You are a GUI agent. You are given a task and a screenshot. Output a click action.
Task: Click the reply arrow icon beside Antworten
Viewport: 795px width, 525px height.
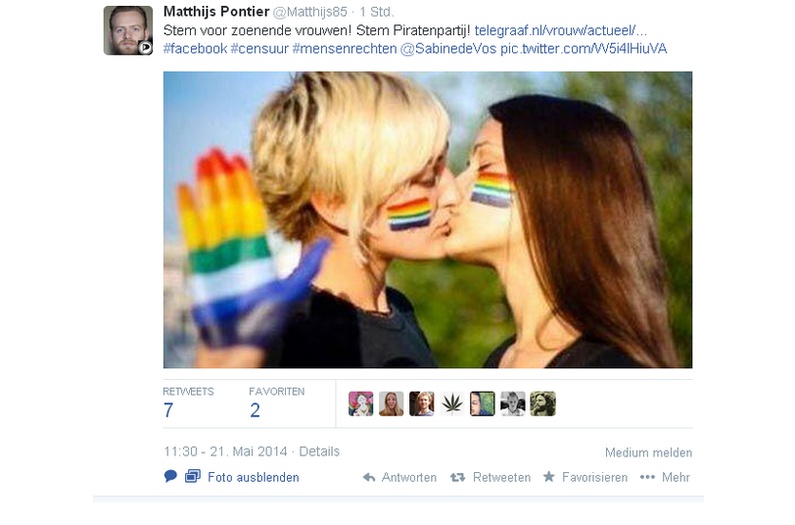369,477
